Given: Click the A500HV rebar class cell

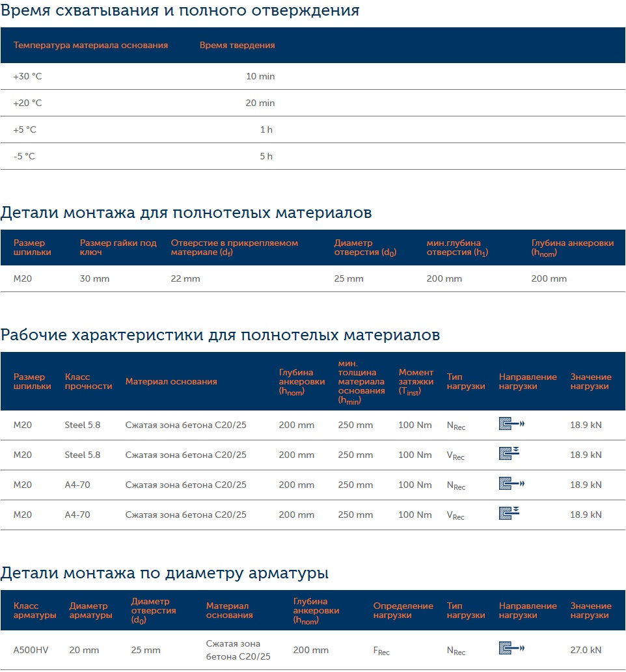Looking at the screenshot, I should [x=32, y=650].
